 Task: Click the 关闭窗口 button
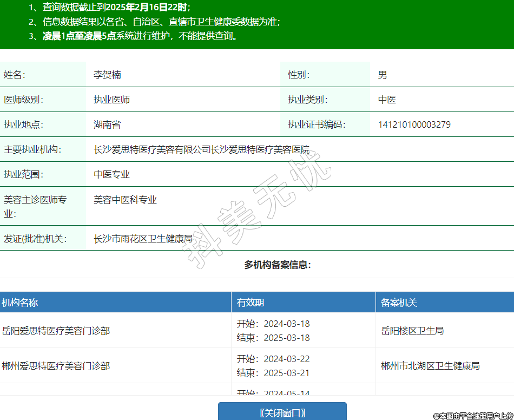tap(282, 412)
